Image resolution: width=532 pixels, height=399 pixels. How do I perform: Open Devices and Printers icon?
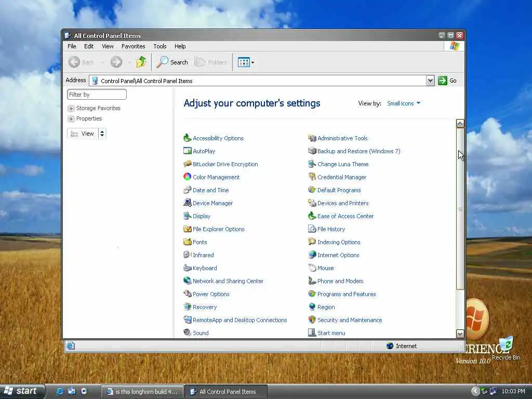pyautogui.click(x=312, y=203)
